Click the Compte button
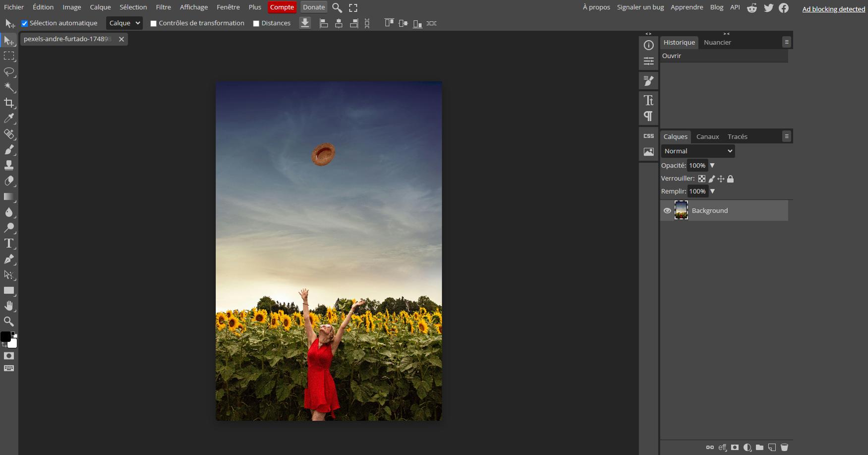 pyautogui.click(x=282, y=7)
